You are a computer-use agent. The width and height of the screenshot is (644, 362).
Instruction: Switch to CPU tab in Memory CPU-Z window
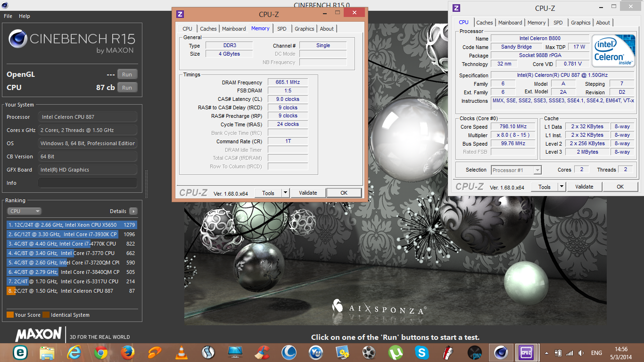click(x=187, y=29)
